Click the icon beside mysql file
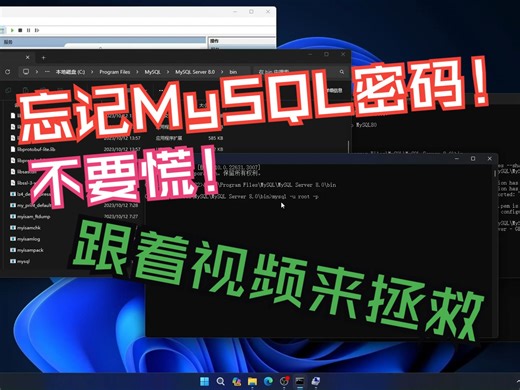520x390 pixels. click(13, 261)
